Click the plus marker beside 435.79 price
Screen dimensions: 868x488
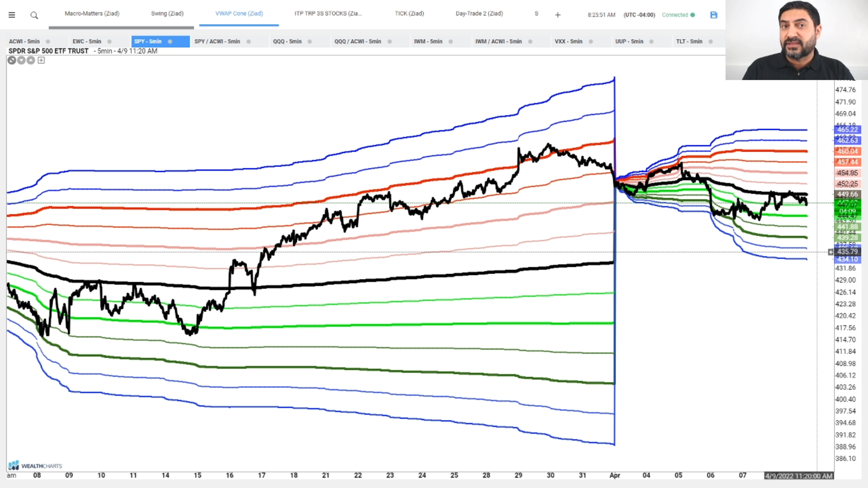[x=830, y=252]
